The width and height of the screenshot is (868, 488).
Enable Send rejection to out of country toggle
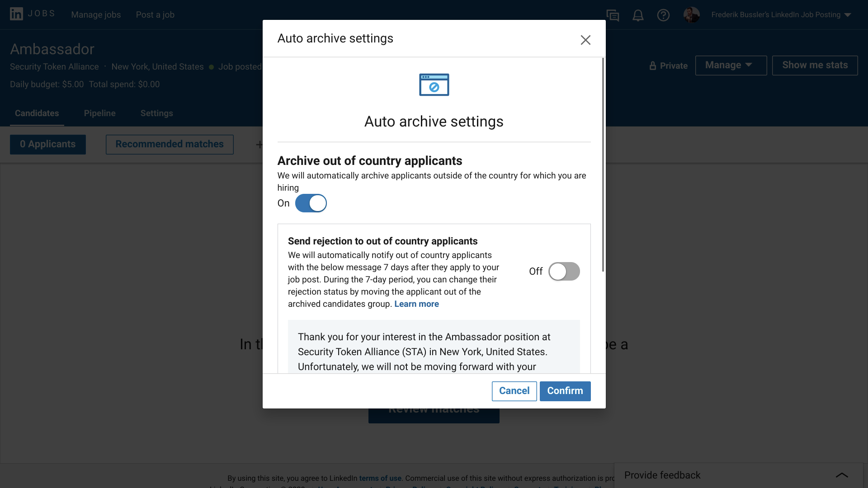click(x=564, y=272)
